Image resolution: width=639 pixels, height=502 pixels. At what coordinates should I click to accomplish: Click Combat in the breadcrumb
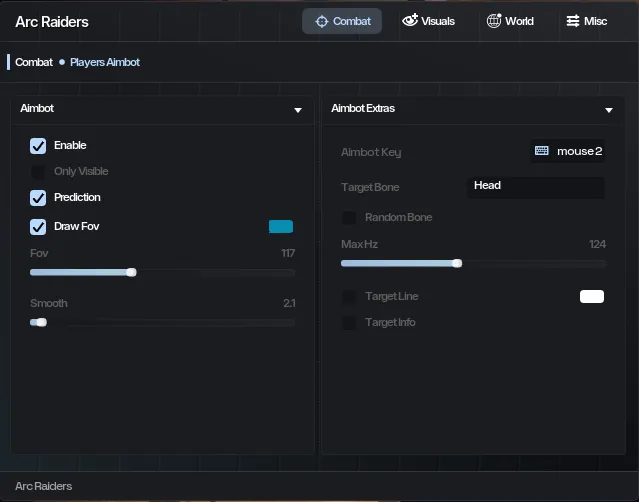(34, 62)
